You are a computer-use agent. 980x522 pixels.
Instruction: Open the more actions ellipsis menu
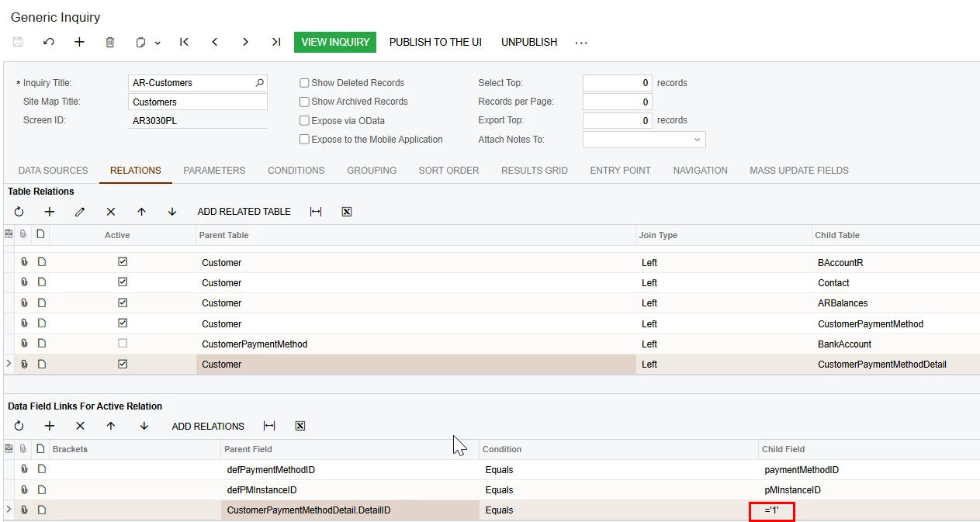pyautogui.click(x=581, y=43)
